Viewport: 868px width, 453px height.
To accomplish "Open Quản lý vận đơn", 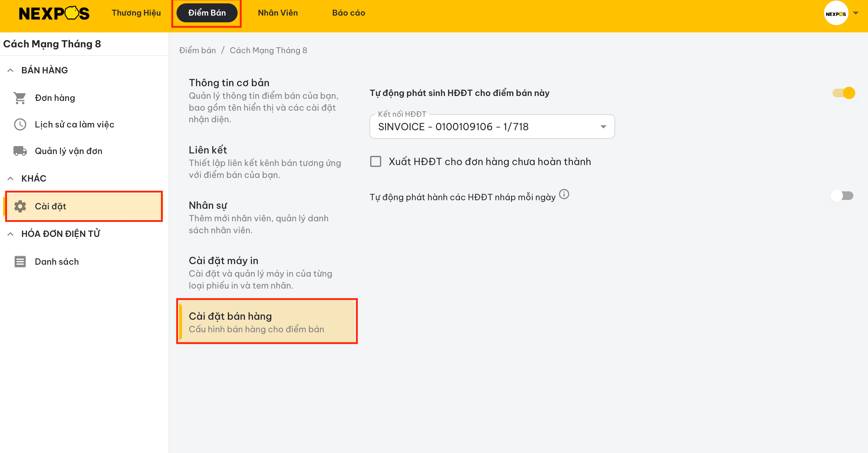I will [84, 151].
